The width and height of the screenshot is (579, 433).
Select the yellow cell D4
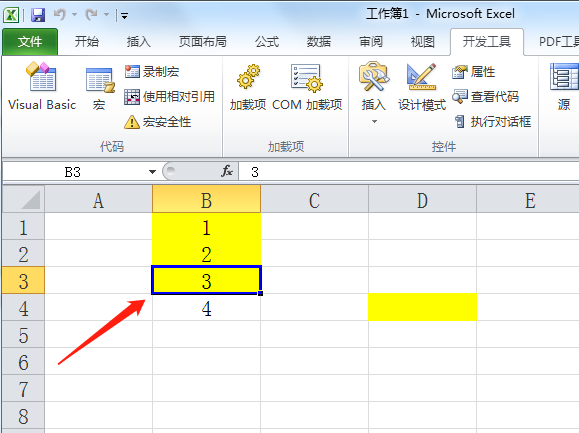pos(422,307)
